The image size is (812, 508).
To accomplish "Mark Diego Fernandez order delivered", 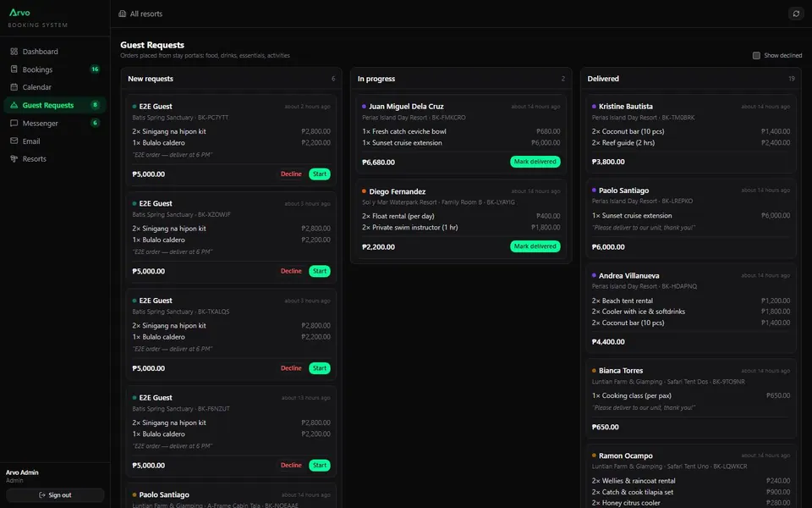I will pos(535,246).
